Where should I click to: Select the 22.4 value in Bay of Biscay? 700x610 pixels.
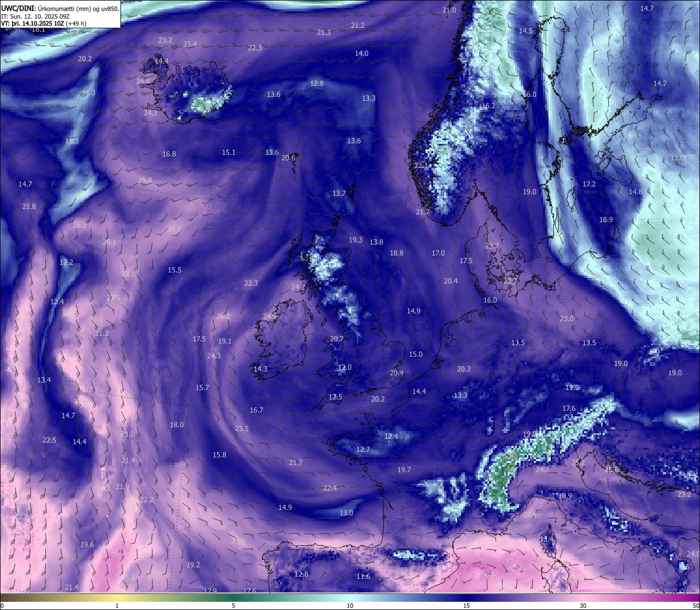pyautogui.click(x=330, y=489)
